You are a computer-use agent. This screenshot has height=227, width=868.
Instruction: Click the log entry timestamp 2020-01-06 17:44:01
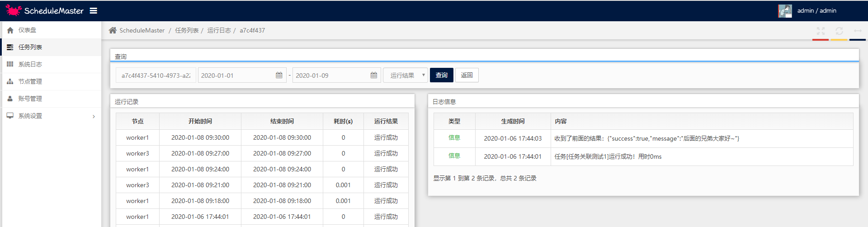pyautogui.click(x=513, y=156)
